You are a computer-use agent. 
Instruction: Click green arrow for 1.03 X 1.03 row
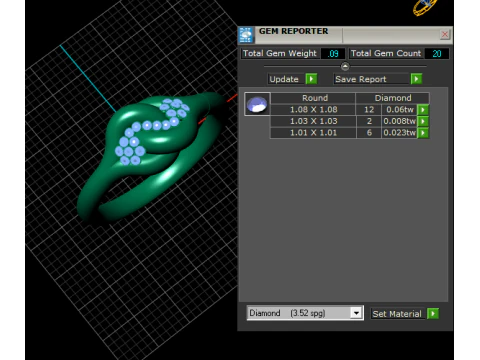click(423, 121)
